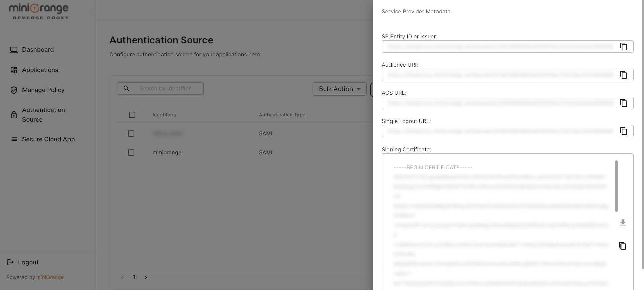The image size is (644, 290).
Task: Click the Manage Policy shield icon
Action: [14, 90]
